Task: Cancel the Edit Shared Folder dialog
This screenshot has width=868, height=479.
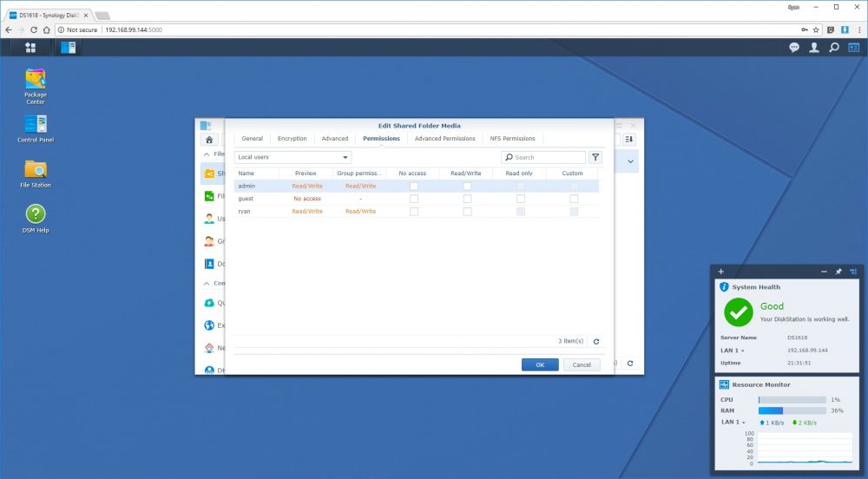Action: click(x=582, y=364)
